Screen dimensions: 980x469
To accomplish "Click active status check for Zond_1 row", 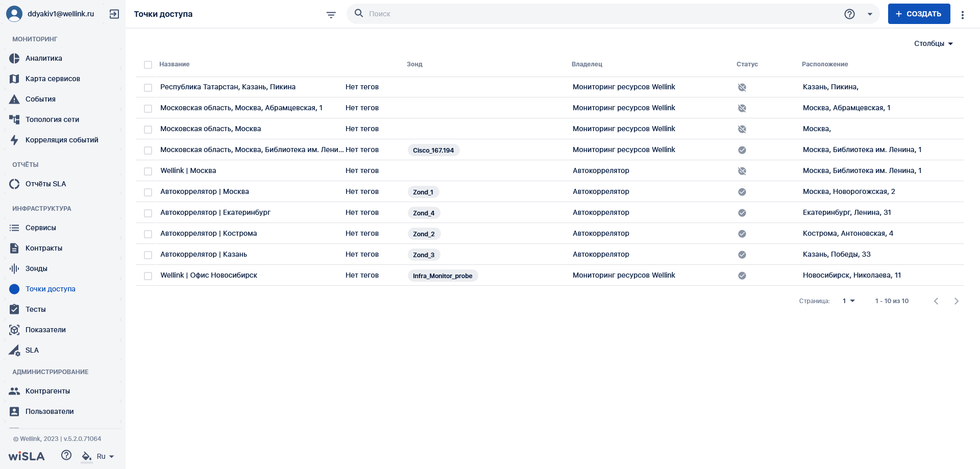I will (742, 192).
